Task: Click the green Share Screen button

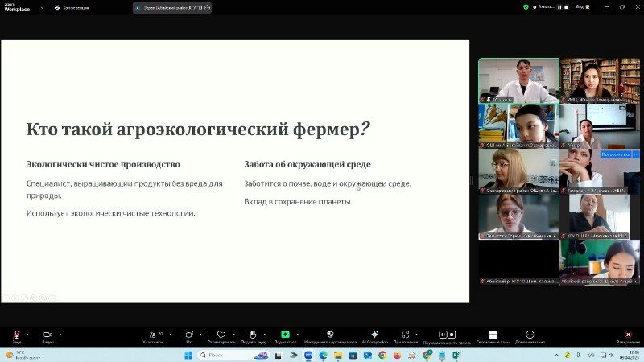Action: pyautogui.click(x=285, y=335)
